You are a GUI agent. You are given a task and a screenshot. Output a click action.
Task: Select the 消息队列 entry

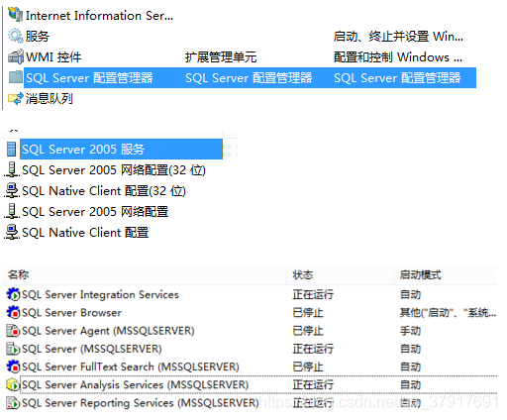click(50, 98)
